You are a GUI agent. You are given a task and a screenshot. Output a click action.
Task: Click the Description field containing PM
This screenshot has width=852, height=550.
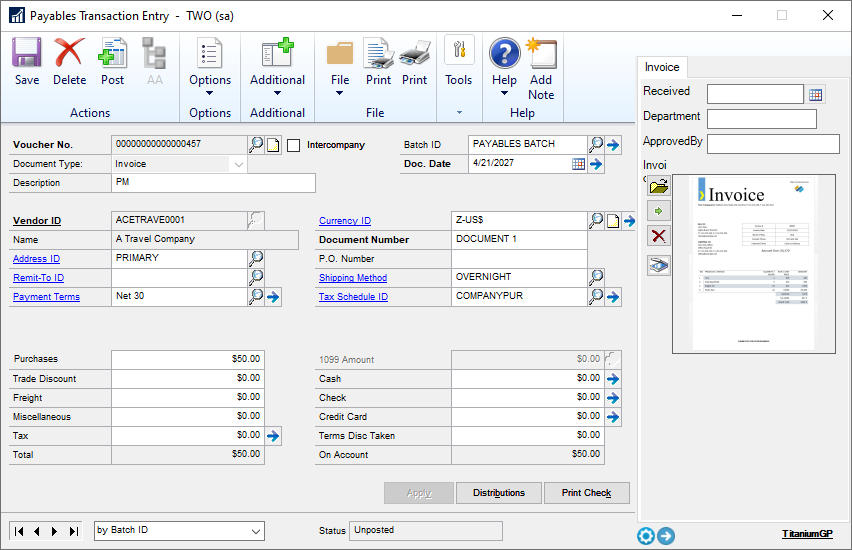[x=214, y=183]
